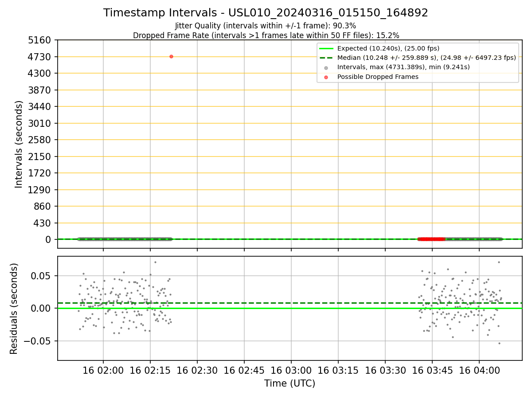Click the dashed green line sample in legend
The image size is (532, 399).
[326, 58]
